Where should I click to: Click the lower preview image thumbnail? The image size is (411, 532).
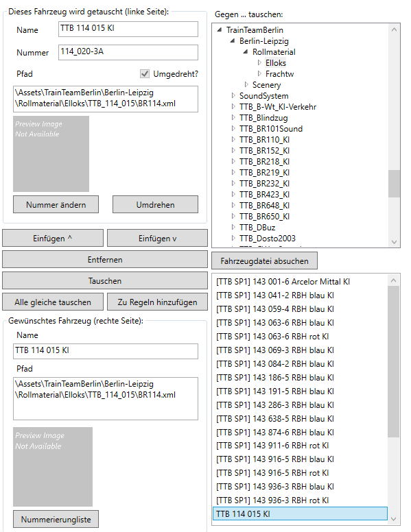pos(53,467)
